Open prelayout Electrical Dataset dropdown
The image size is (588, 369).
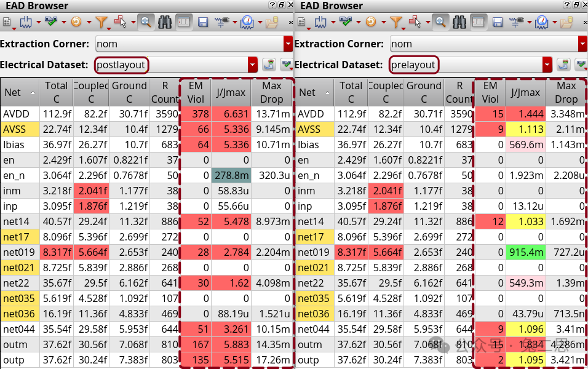(x=547, y=65)
